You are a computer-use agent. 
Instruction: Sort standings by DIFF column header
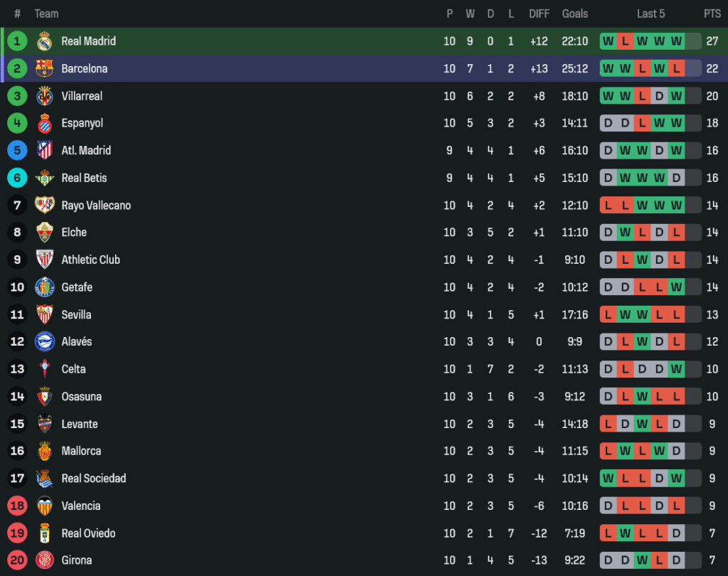[x=539, y=14]
